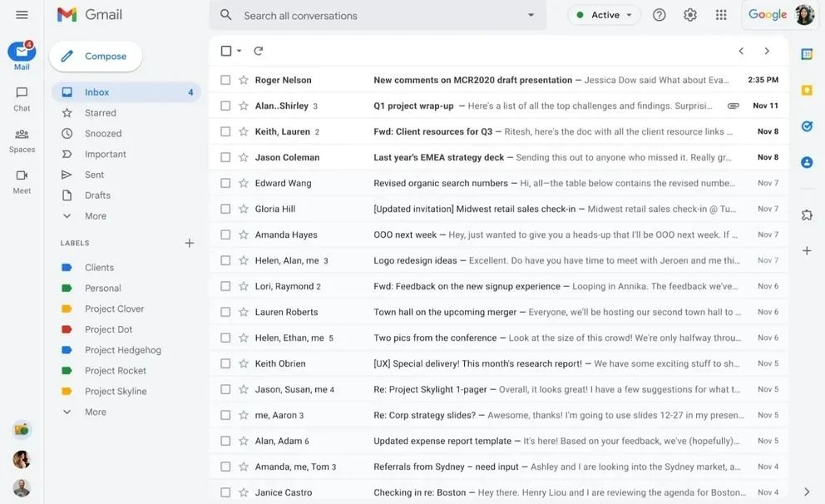Open the Mail section in the left rail
The height and width of the screenshot is (504, 825).
pyautogui.click(x=22, y=56)
